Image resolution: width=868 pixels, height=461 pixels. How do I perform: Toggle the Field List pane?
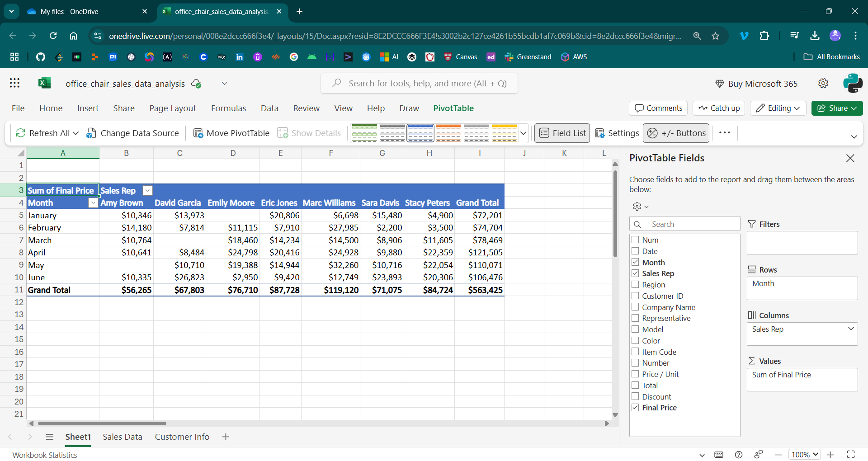tap(562, 133)
